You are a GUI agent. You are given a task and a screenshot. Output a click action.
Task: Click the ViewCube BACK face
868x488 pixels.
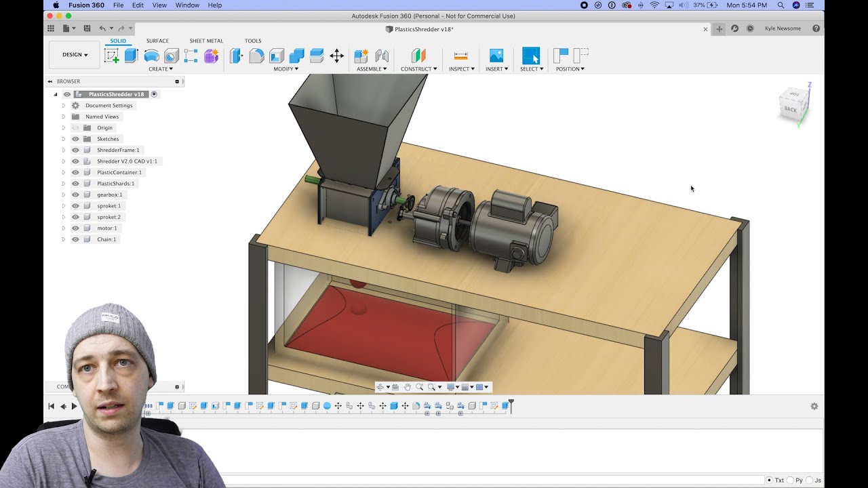pyautogui.click(x=791, y=108)
